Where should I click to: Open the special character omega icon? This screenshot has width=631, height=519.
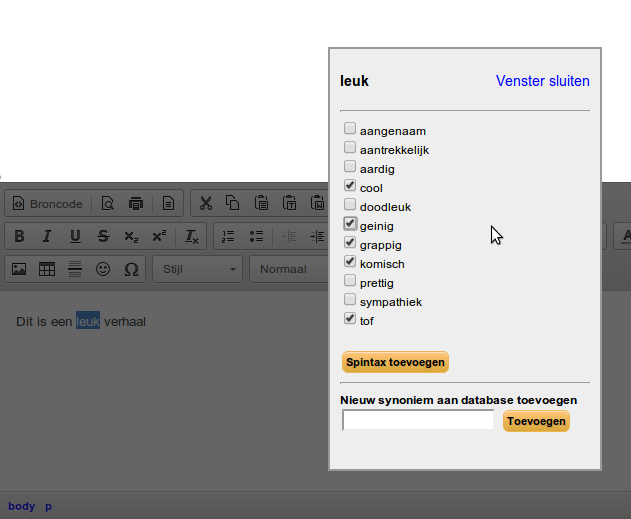tap(131, 269)
